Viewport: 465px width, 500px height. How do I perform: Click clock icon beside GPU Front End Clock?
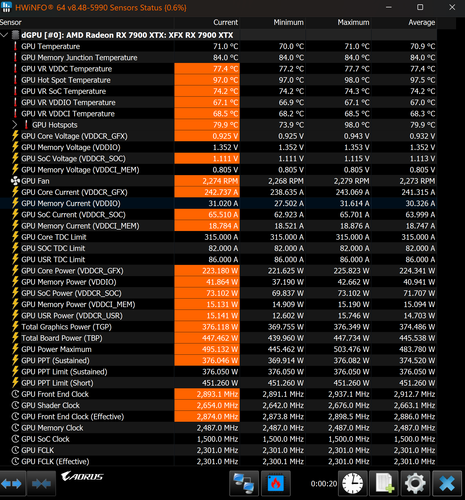(15, 394)
